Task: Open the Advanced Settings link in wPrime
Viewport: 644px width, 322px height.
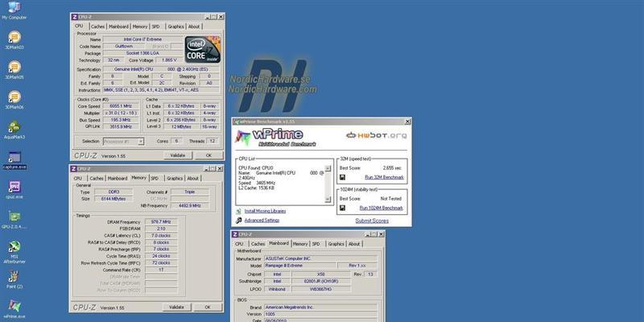Action: click(262, 221)
